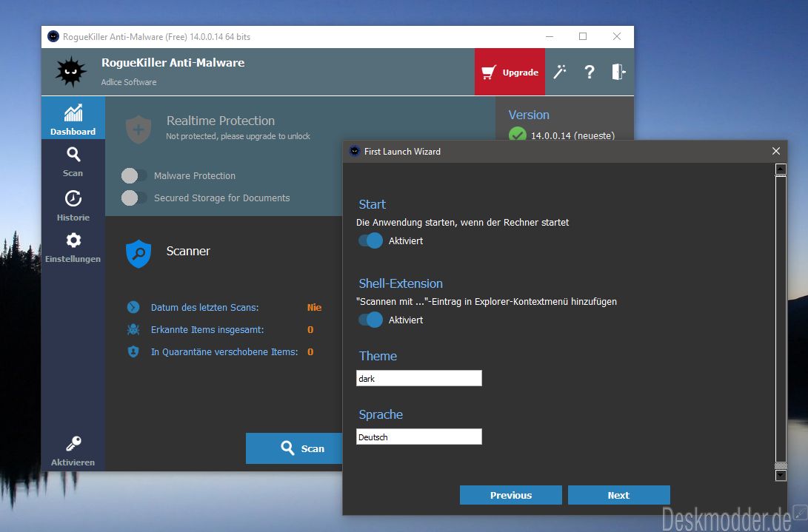Click the 14.0.0.14 (neueste) version text
808x532 pixels.
(572, 135)
